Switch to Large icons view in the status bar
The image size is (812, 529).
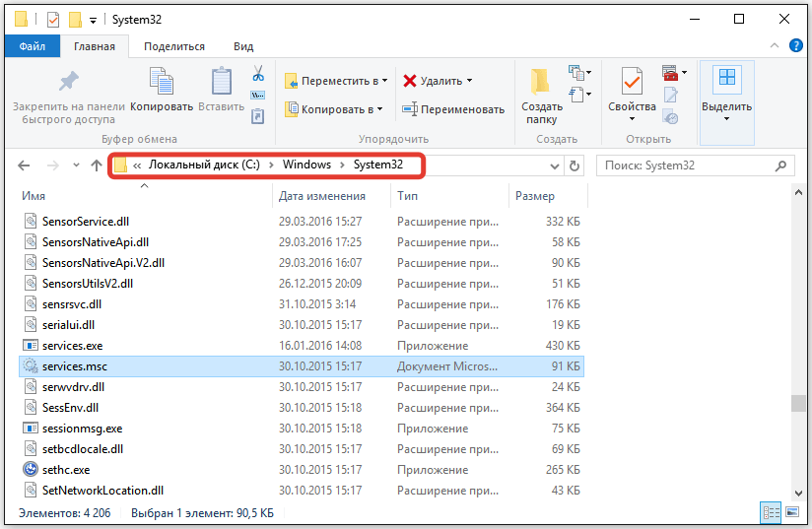792,513
